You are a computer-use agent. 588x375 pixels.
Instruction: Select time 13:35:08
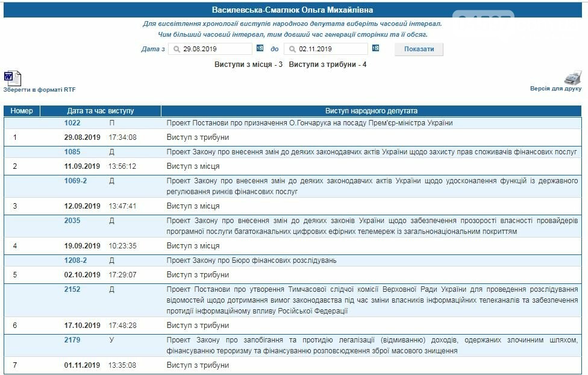(122, 365)
